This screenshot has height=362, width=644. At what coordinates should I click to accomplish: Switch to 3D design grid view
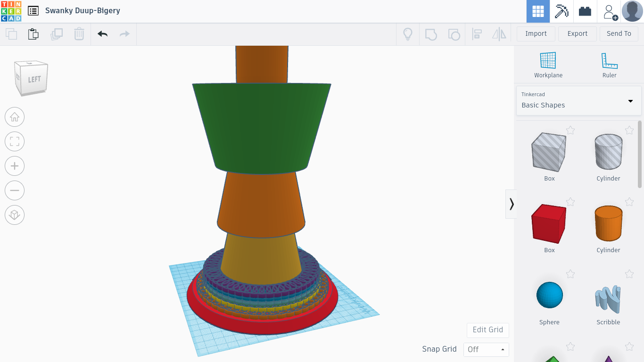click(538, 11)
